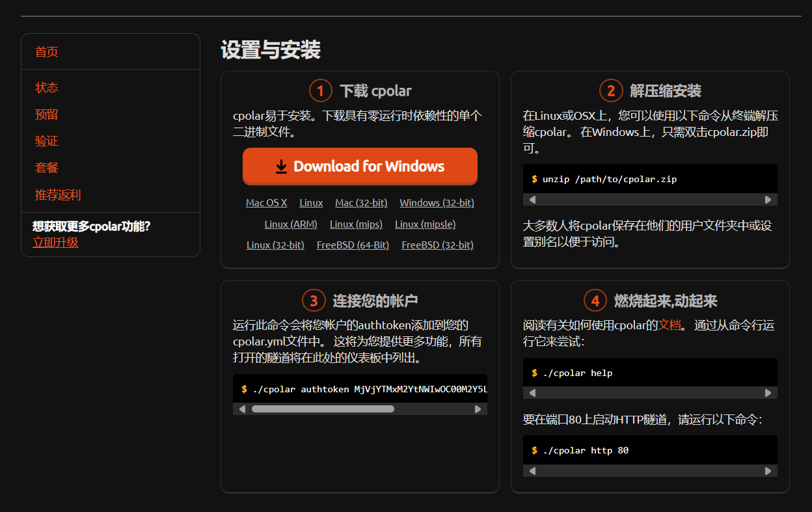Image resolution: width=812 pixels, height=512 pixels.
Task: Select 套餐 in the sidebar
Action: [47, 168]
